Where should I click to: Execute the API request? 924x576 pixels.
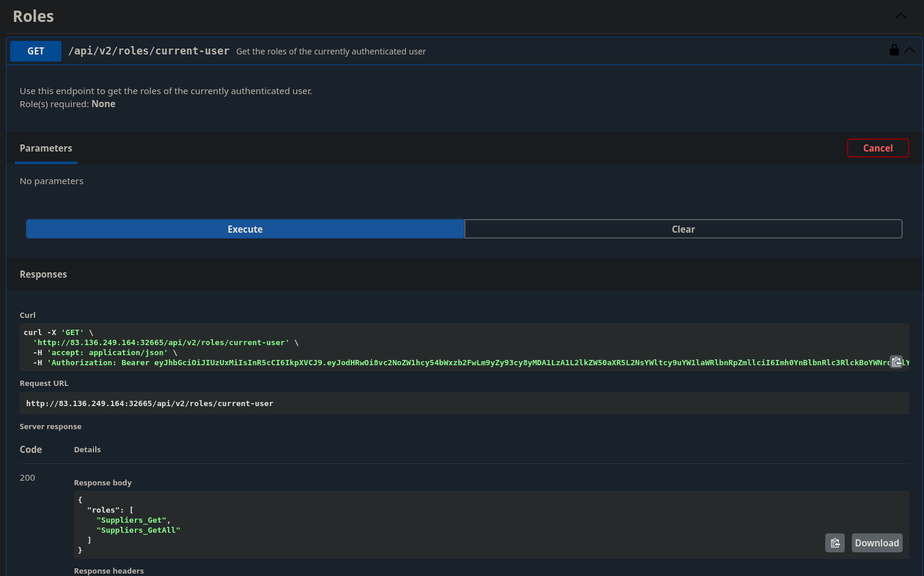(x=245, y=229)
